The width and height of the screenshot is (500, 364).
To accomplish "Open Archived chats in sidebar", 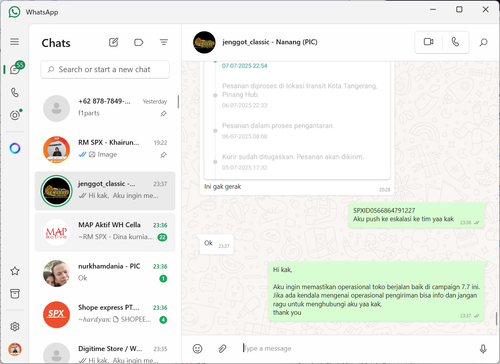I will [15, 294].
